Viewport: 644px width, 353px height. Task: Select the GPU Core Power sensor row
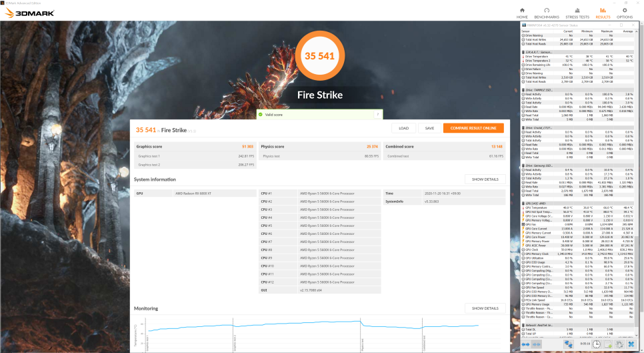point(577,237)
